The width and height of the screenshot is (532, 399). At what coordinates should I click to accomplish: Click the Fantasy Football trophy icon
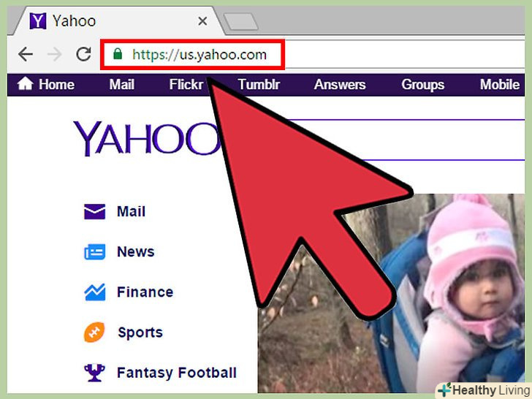click(94, 373)
